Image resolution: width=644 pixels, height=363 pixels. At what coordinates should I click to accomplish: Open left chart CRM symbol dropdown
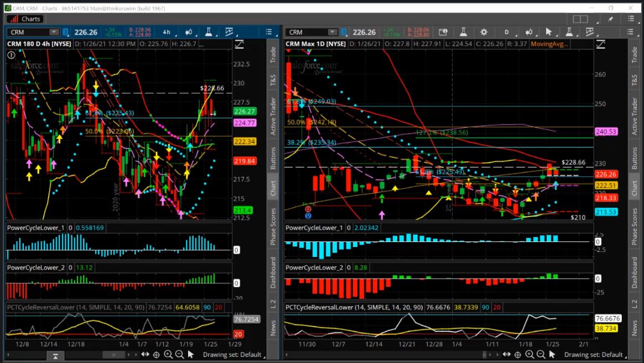click(54, 32)
